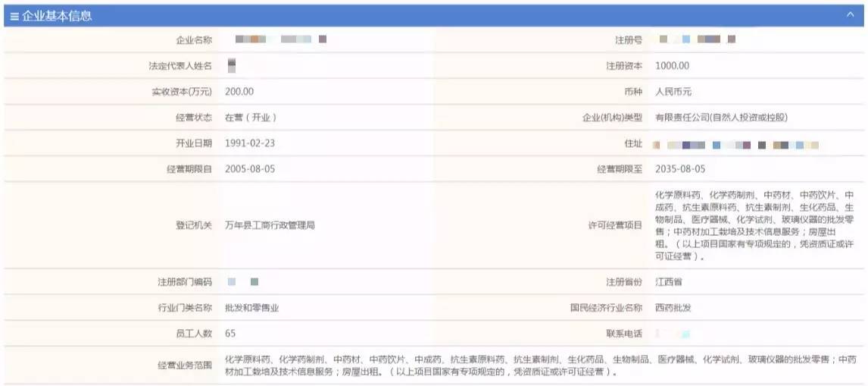Click the 国民经济行业名称 value 西药批发
868x386 pixels.
(x=673, y=308)
